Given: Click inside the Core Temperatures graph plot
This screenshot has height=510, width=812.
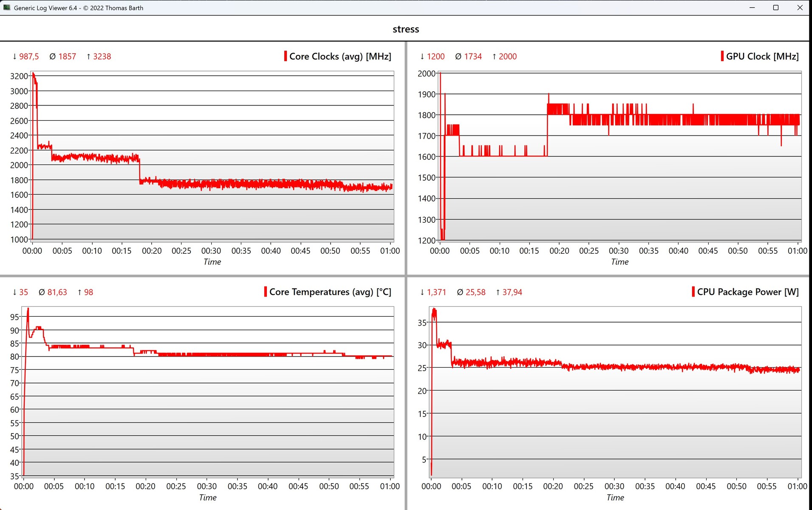Looking at the screenshot, I should click(209, 391).
